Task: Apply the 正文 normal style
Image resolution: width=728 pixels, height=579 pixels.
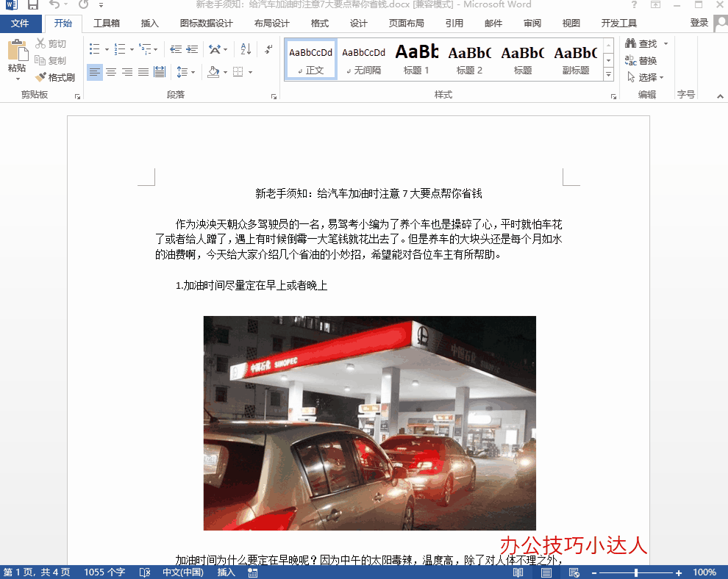Action: 310,60
